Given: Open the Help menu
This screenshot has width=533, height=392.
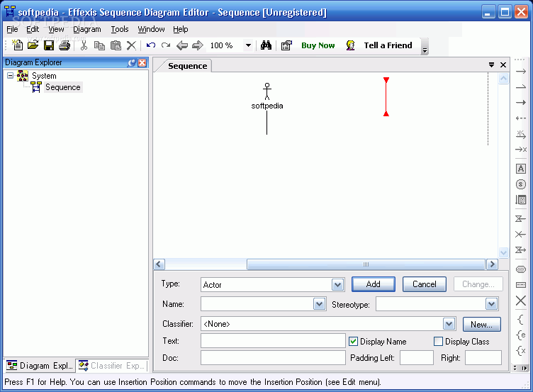Looking at the screenshot, I should coord(181,29).
